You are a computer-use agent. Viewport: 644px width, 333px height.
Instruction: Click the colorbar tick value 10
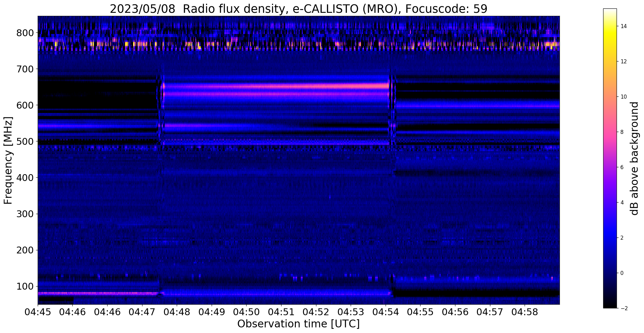(624, 97)
